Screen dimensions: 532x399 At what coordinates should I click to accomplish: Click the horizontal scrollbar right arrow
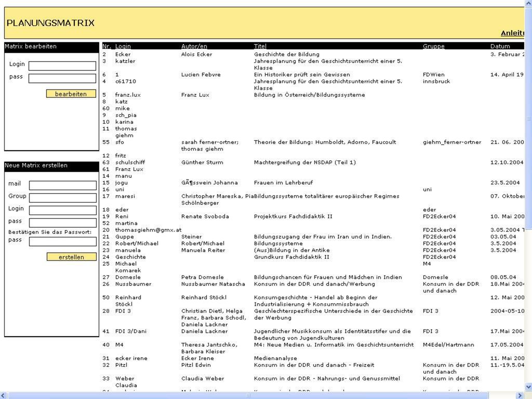(x=520, y=395)
